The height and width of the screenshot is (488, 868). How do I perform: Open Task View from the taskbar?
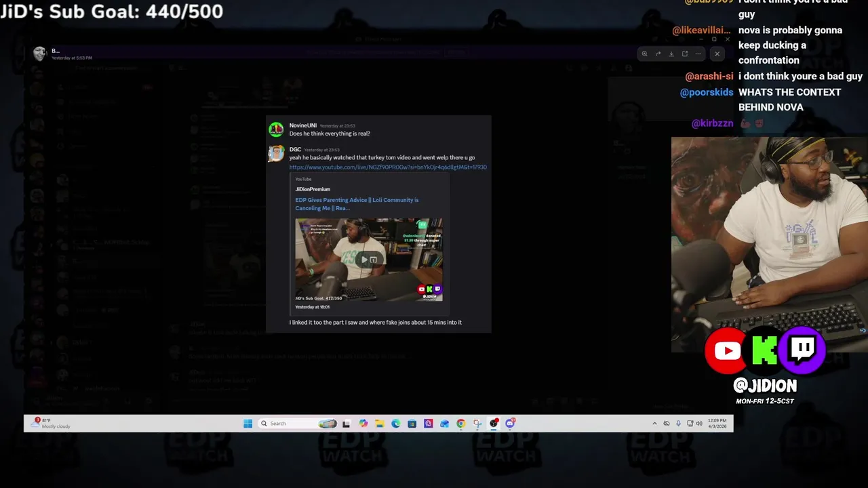pyautogui.click(x=346, y=424)
